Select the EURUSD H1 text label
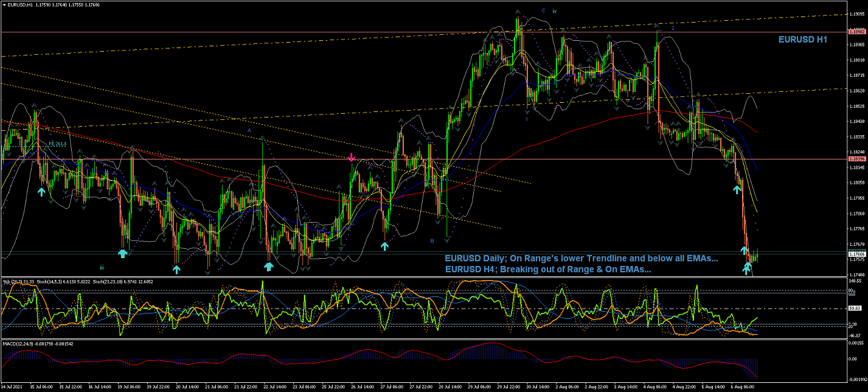Screen dimensions: 868x392 click(802, 40)
